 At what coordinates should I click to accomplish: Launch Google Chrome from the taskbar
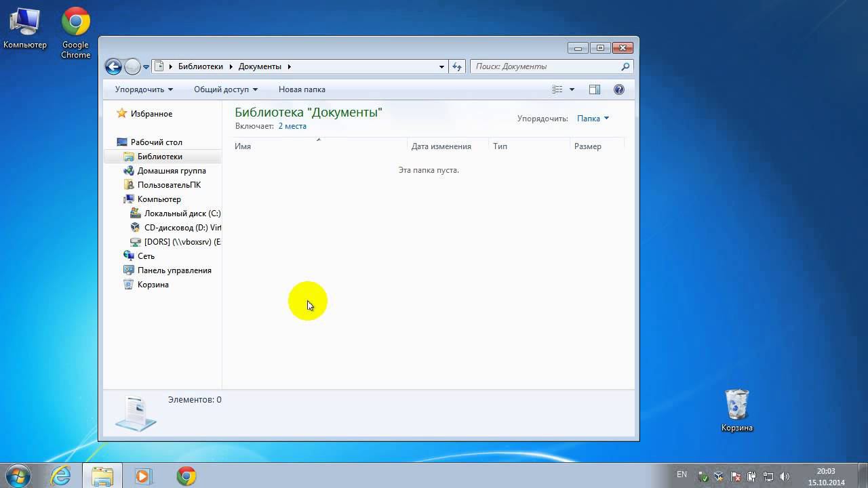coord(186,476)
